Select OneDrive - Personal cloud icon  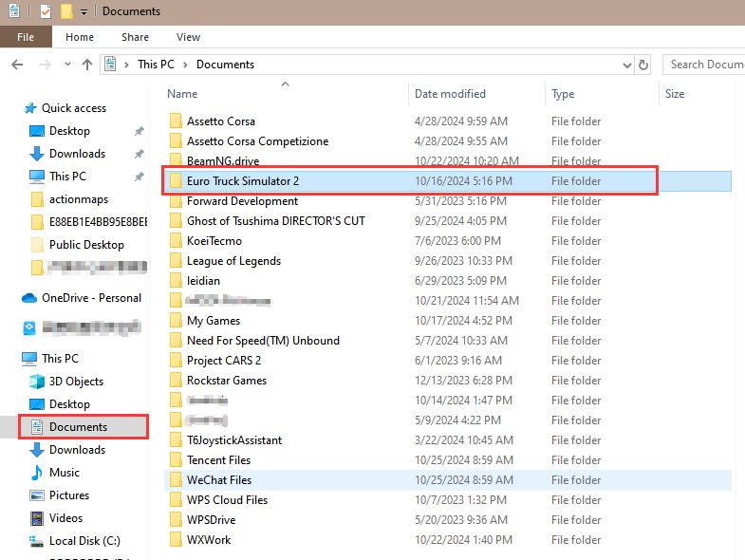[x=29, y=298]
